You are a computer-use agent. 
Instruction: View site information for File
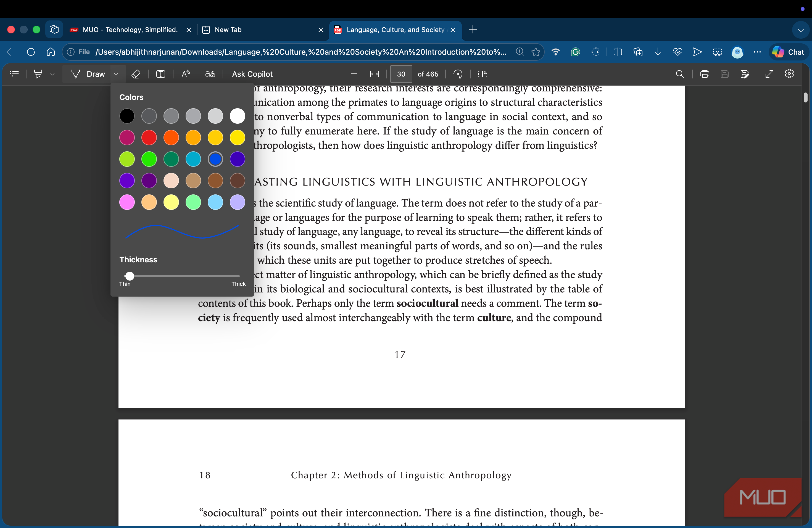(x=78, y=52)
